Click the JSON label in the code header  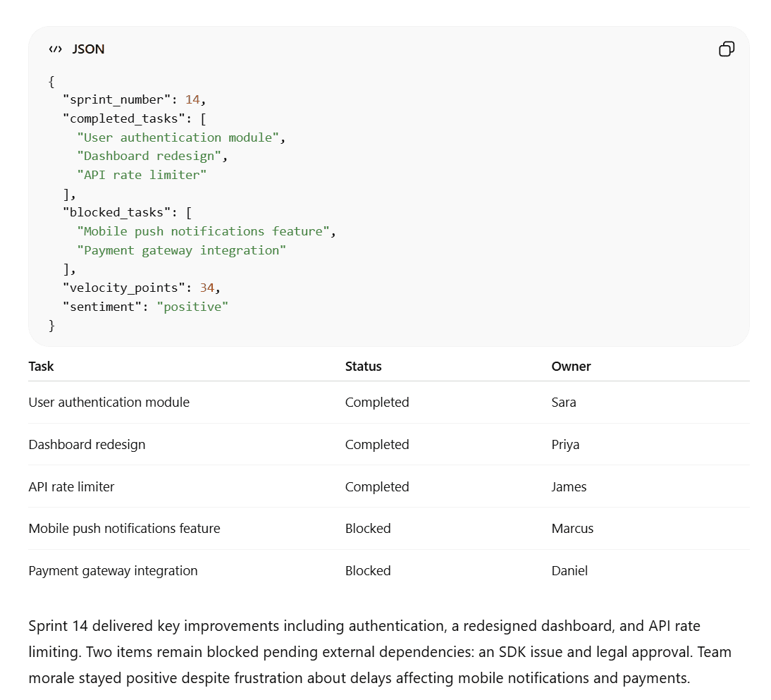88,49
